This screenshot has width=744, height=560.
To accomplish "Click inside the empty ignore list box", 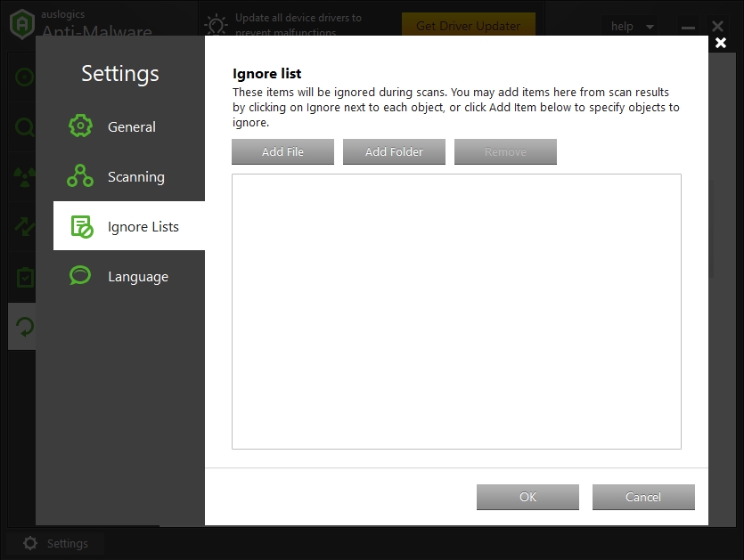I will point(456,312).
